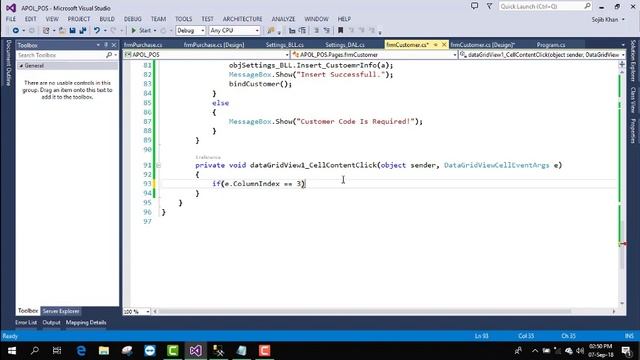This screenshot has width=640, height=360.
Task: Open Microsoft Edge from the taskbar
Action: [x=81, y=351]
